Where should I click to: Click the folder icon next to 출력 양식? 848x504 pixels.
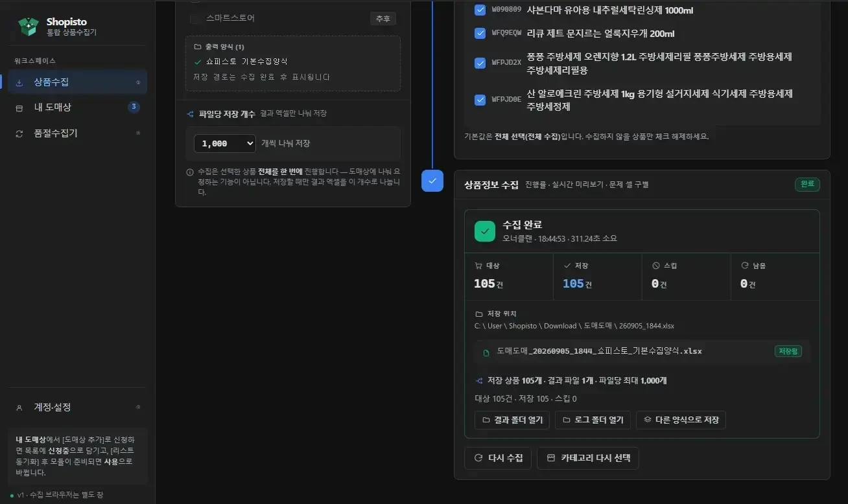pos(198,47)
